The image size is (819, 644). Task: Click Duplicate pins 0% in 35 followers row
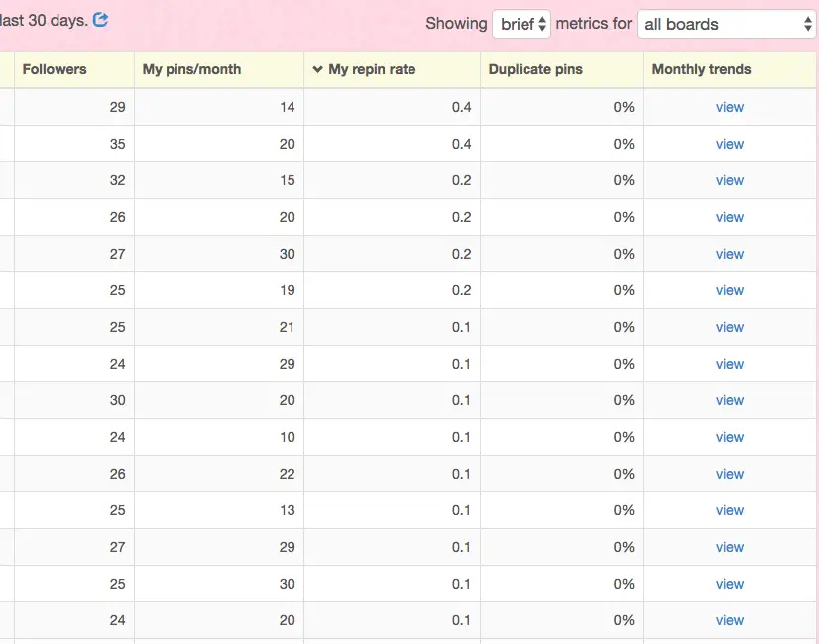pos(624,144)
